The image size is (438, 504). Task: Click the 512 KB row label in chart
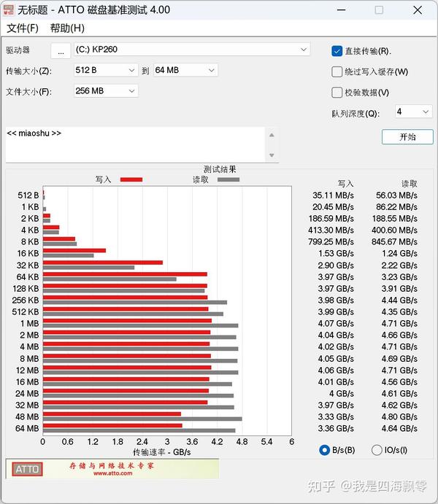26,311
